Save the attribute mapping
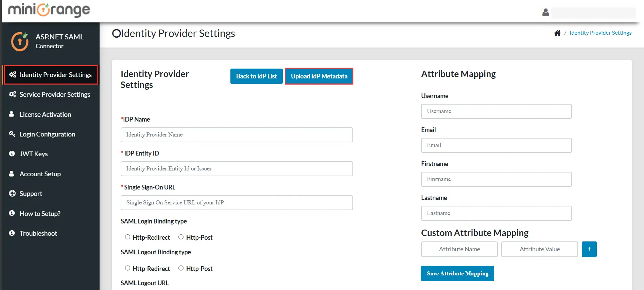Viewport: 644px width, 290px height. tap(457, 274)
